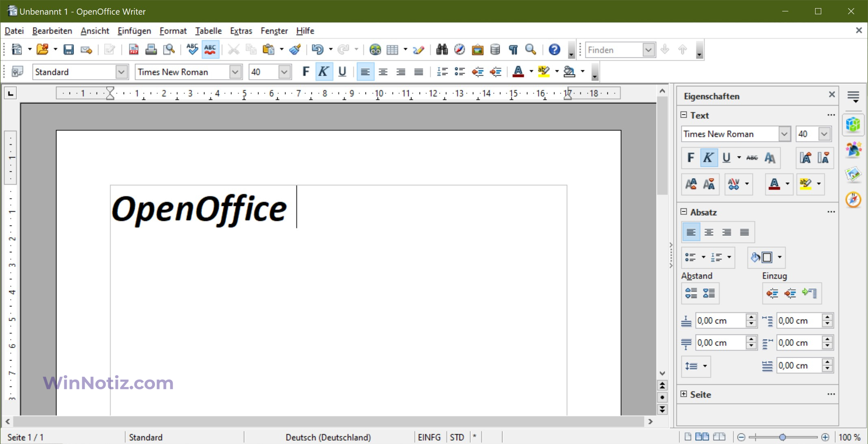Open the Gallery deck in sidebar
Image resolution: width=868 pixels, height=444 pixels.
click(x=853, y=175)
